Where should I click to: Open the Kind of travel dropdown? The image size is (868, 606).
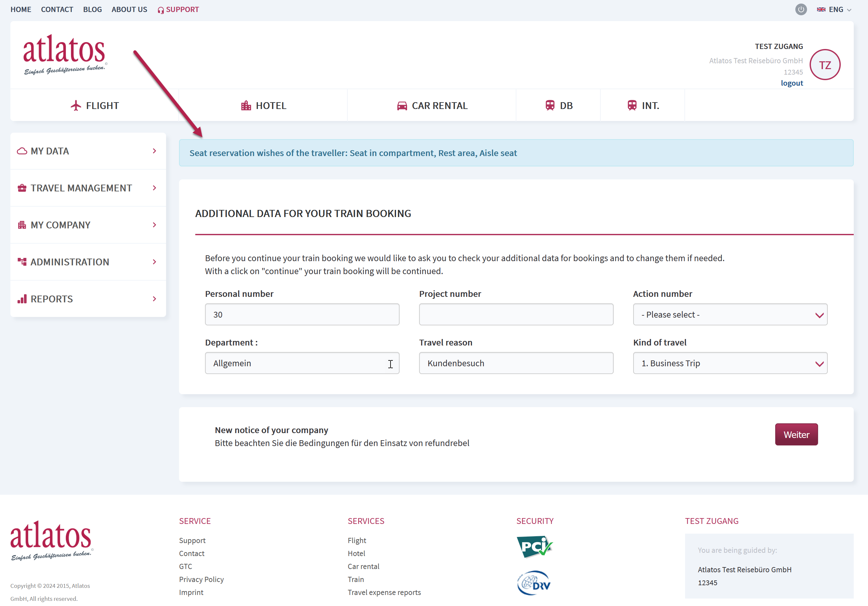730,363
